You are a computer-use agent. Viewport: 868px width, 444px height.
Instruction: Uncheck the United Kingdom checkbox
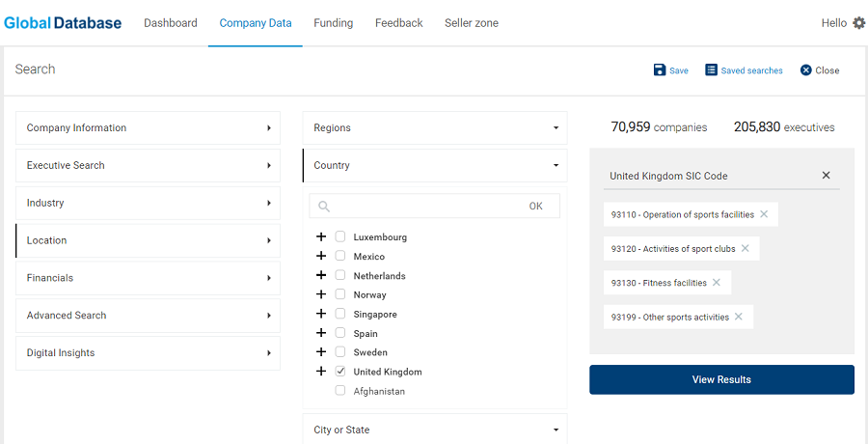tap(340, 372)
